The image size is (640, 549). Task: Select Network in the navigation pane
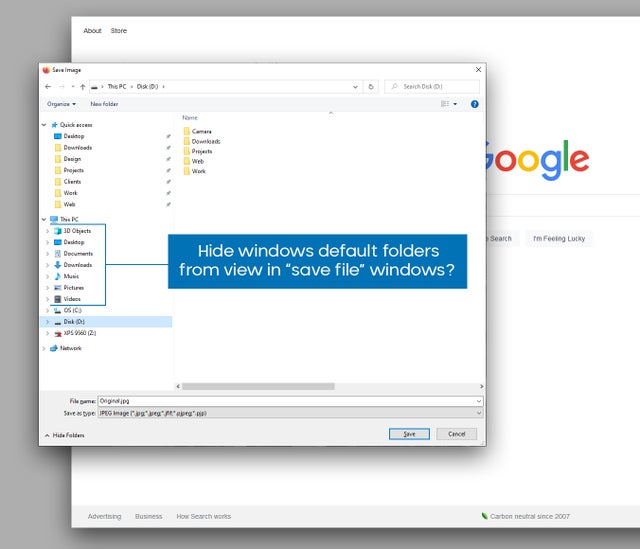click(71, 348)
